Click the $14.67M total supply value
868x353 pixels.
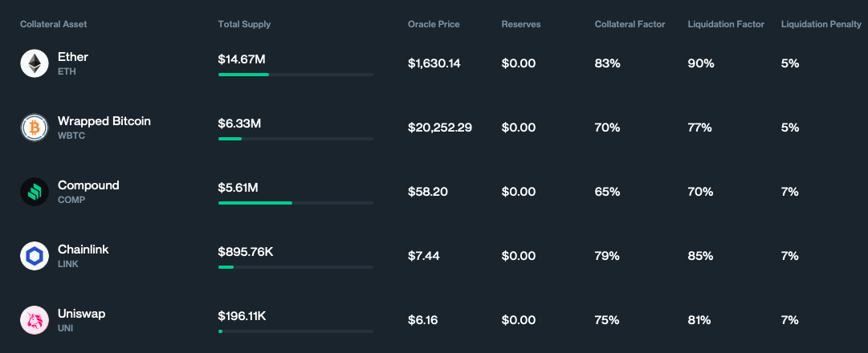242,59
